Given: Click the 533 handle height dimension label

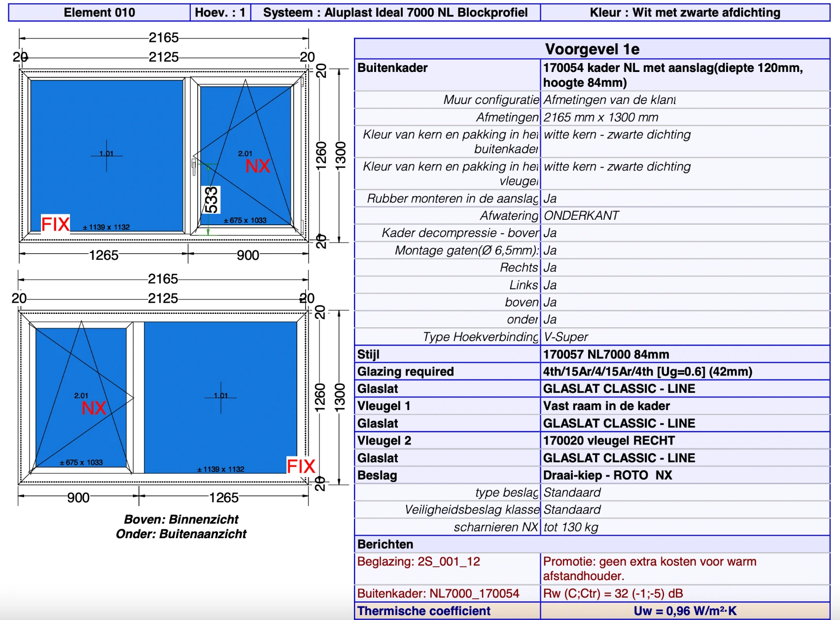Looking at the screenshot, I should tap(211, 200).
